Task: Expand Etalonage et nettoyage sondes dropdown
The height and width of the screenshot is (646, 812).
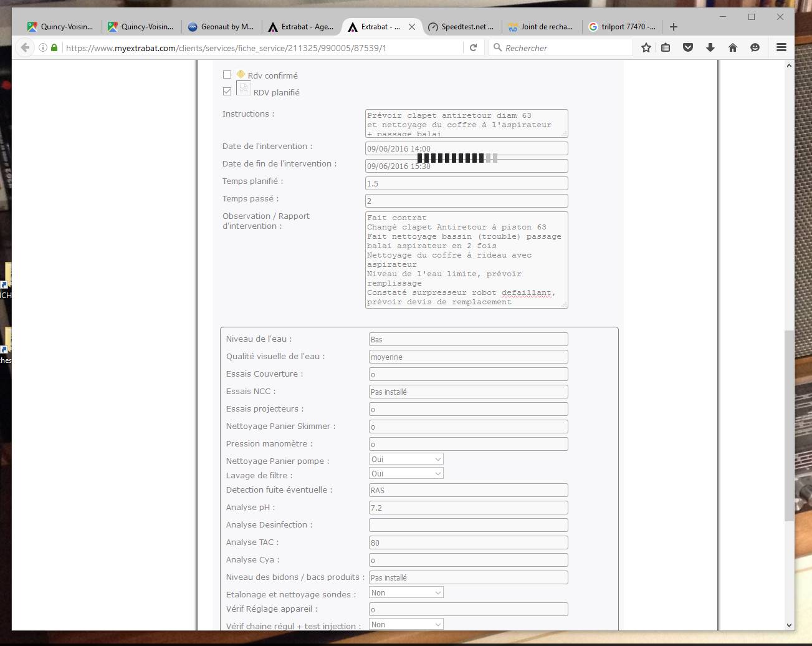Action: (406, 593)
